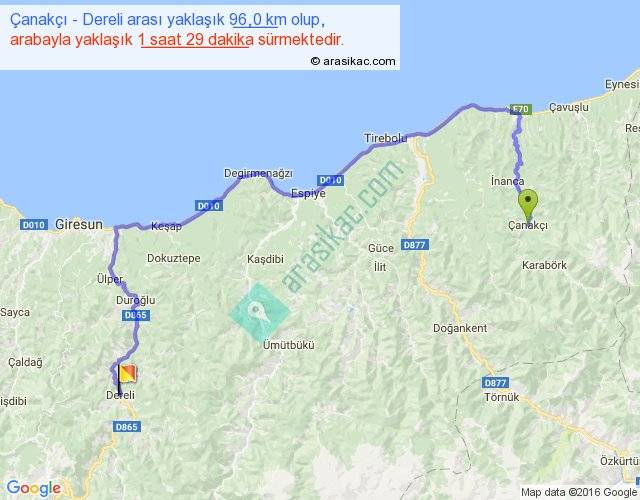Screen dimensions: 640x500
Task: Click the Doğankent town label
Action: point(459,328)
